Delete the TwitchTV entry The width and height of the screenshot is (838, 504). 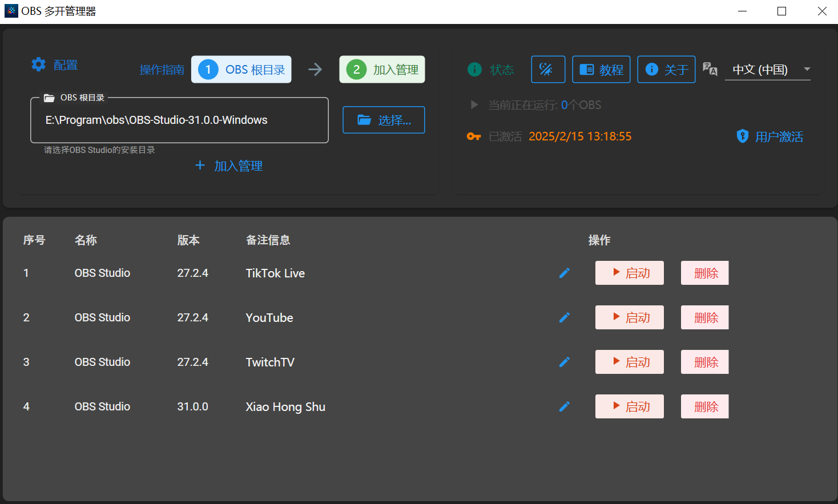[x=705, y=362]
